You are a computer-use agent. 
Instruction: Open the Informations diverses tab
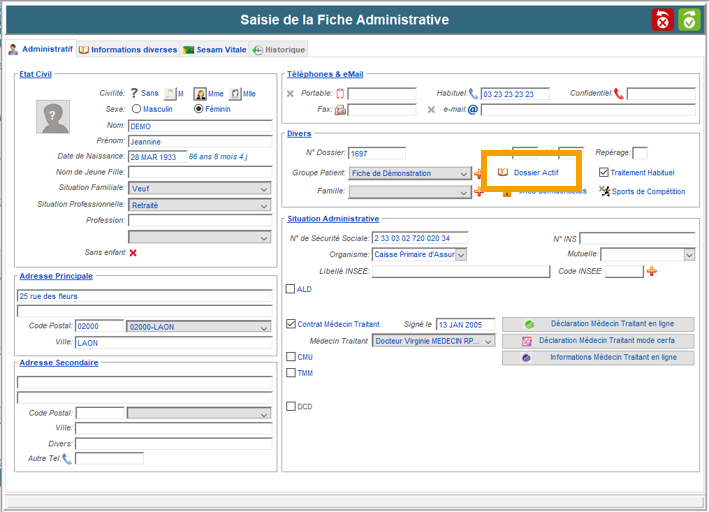point(128,49)
